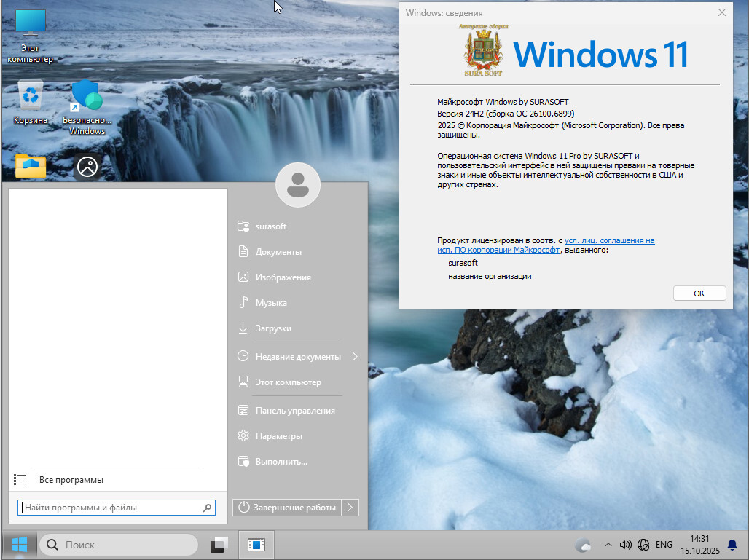Show hidden tray icons via the chevron

coord(608,544)
